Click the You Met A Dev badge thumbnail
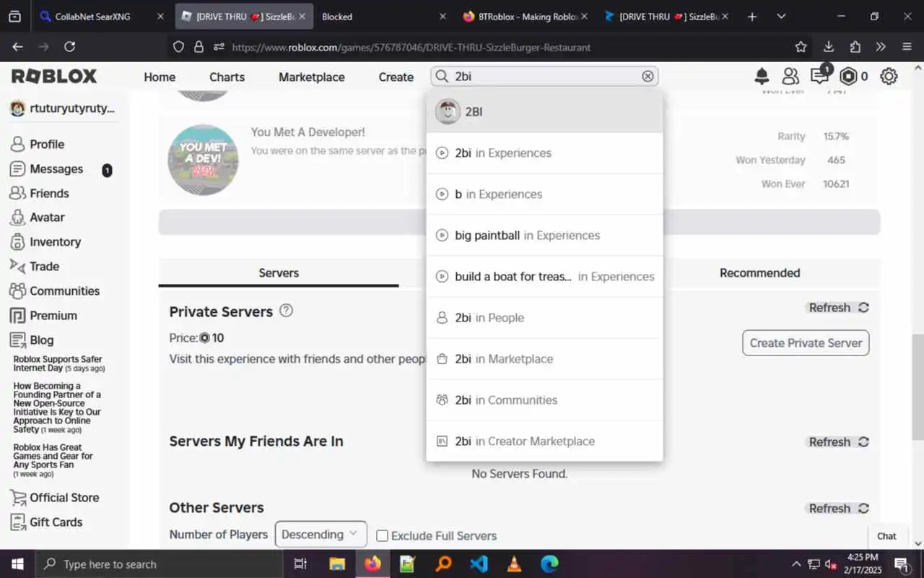The image size is (924, 578). click(203, 160)
